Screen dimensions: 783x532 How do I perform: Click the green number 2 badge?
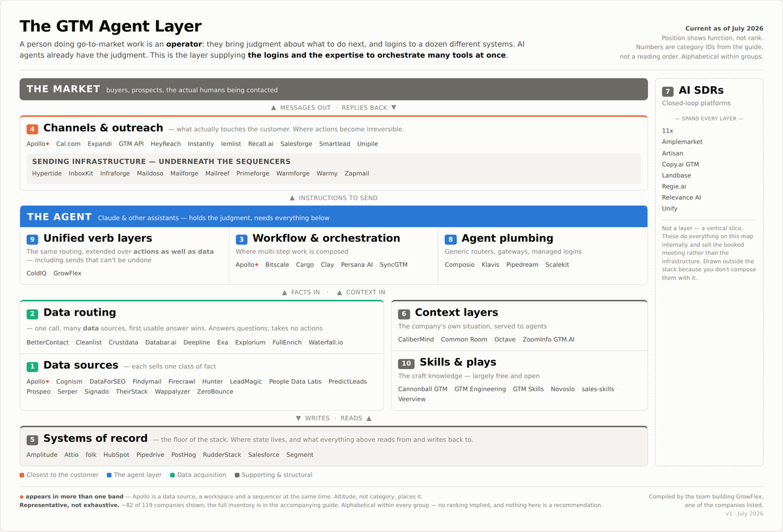click(33, 314)
